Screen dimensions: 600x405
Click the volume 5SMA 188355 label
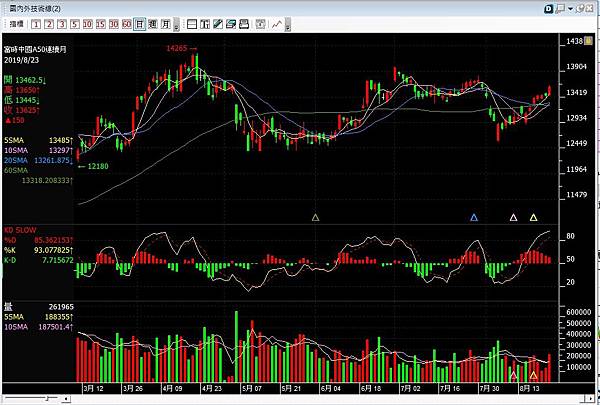point(39,317)
